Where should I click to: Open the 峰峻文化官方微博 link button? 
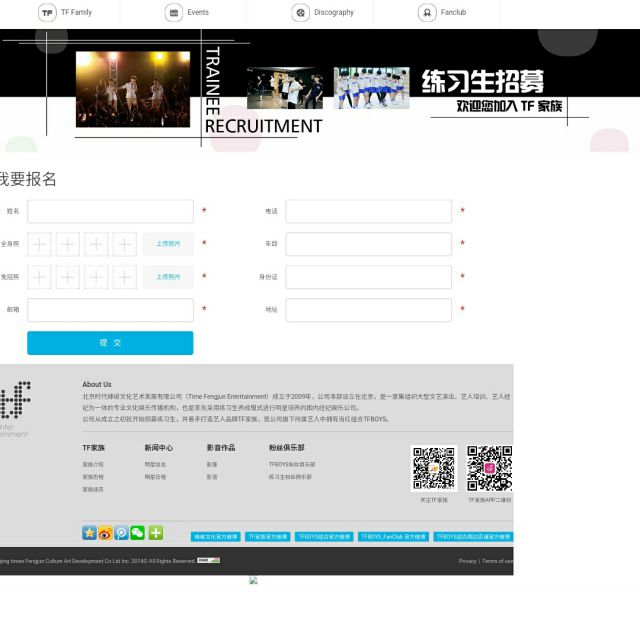[x=216, y=537]
